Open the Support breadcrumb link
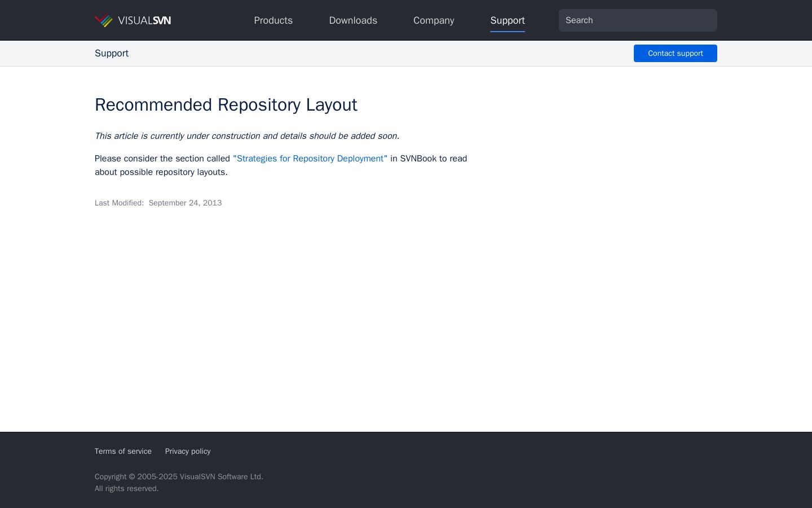This screenshot has height=508, width=812. click(x=112, y=53)
